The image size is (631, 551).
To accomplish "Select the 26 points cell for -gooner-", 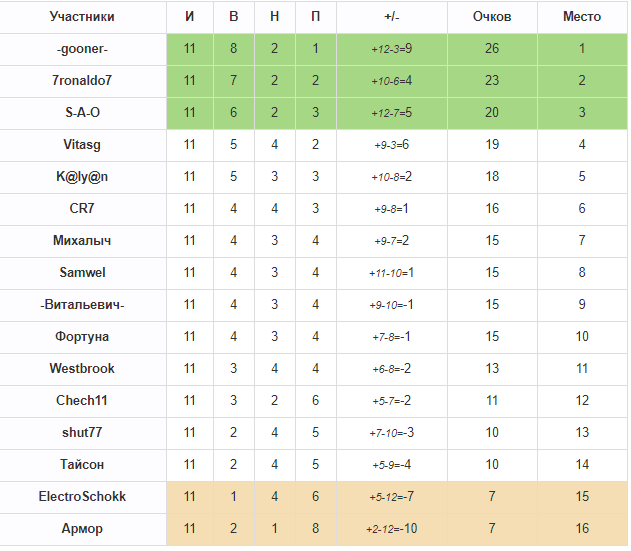I will (x=492, y=49).
